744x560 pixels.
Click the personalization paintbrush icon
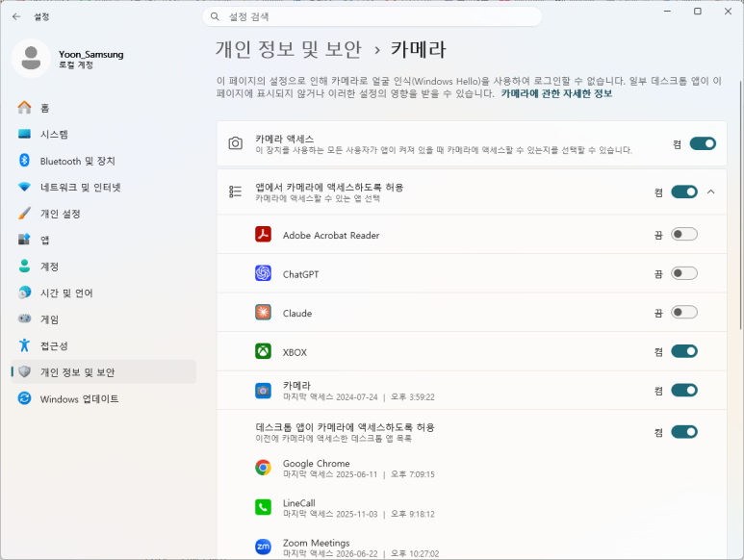[25, 214]
